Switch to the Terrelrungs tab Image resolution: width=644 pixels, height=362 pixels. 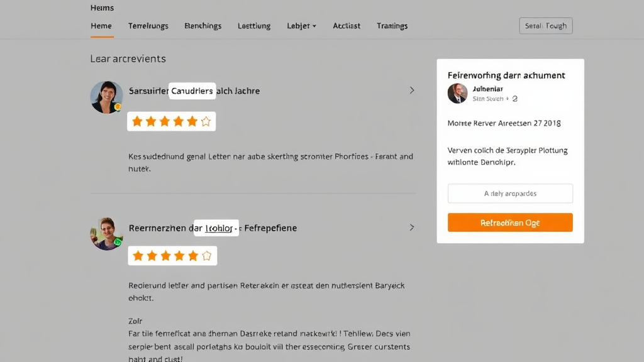coord(148,26)
